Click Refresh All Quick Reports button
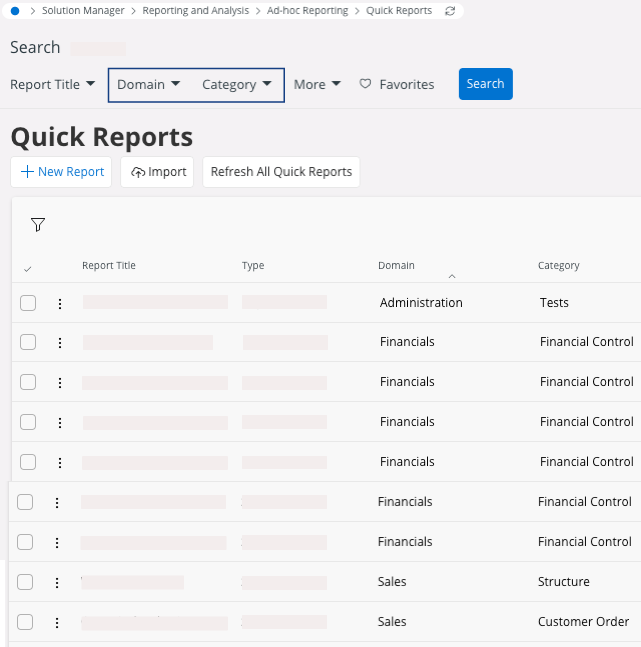This screenshot has height=647, width=641. coord(281,172)
